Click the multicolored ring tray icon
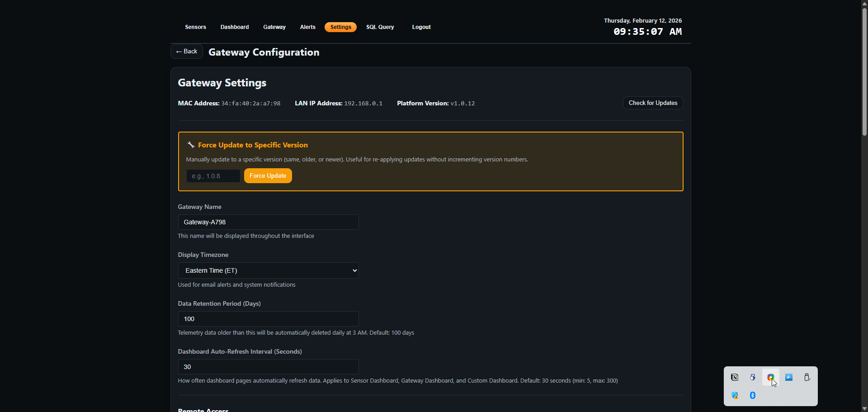 pyautogui.click(x=770, y=377)
